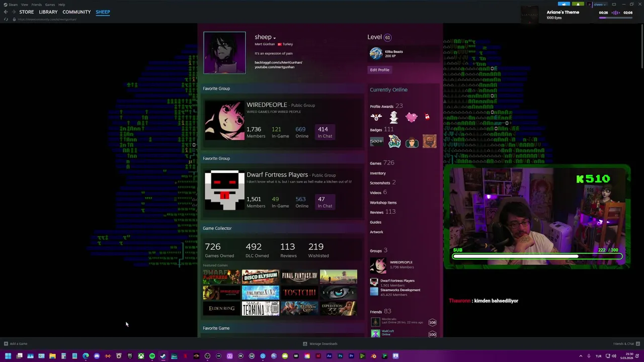Click the Ariane's Theme song progress bar
The height and width of the screenshot is (362, 644).
(x=616, y=18)
